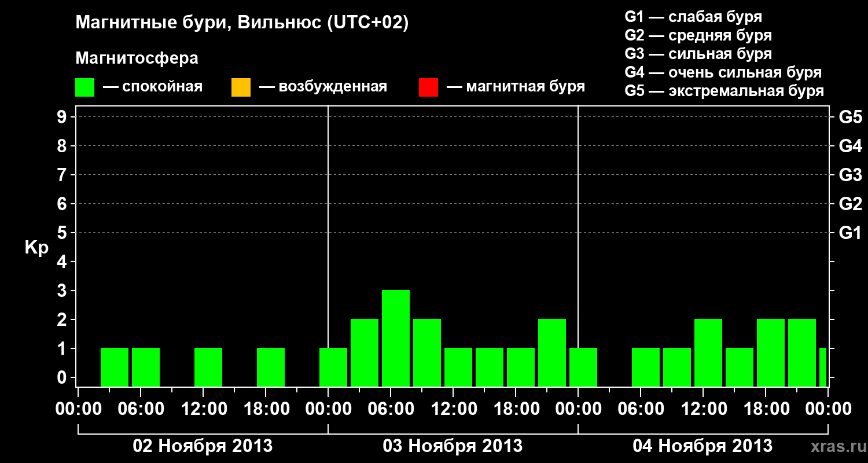Click the Kp axis label

pyautogui.click(x=36, y=248)
